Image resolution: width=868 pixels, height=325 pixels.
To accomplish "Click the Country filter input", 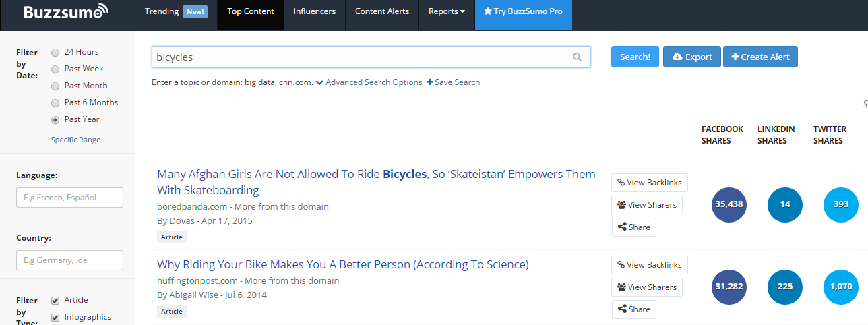I will tap(69, 260).
